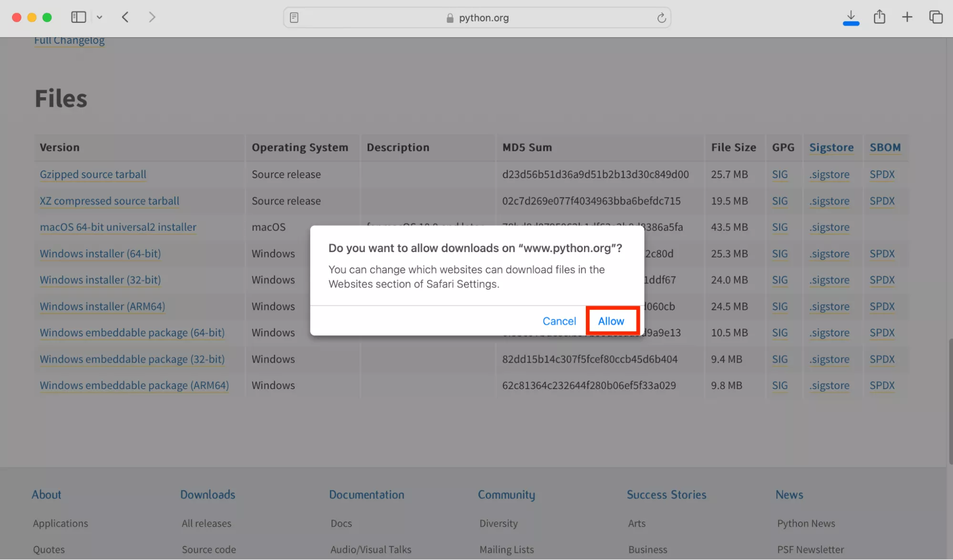The width and height of the screenshot is (953, 560).
Task: Download Windows embeddable package (64-bit)
Action: tap(132, 333)
